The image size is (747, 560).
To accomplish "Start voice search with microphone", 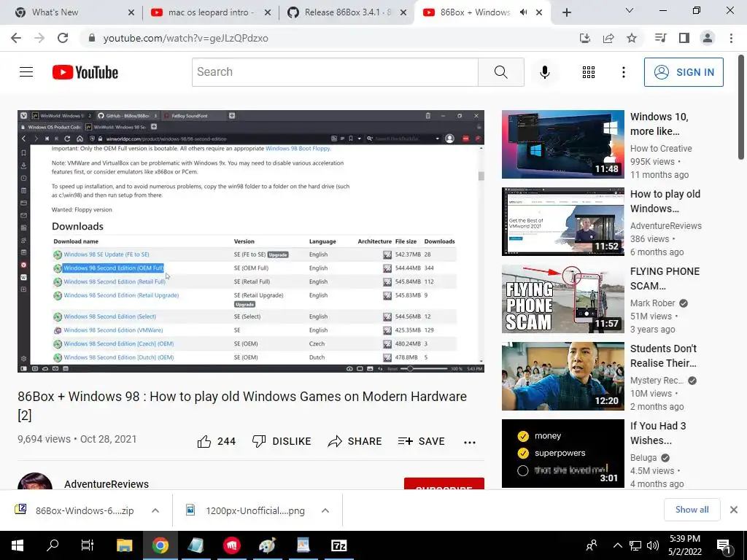I will click(544, 72).
